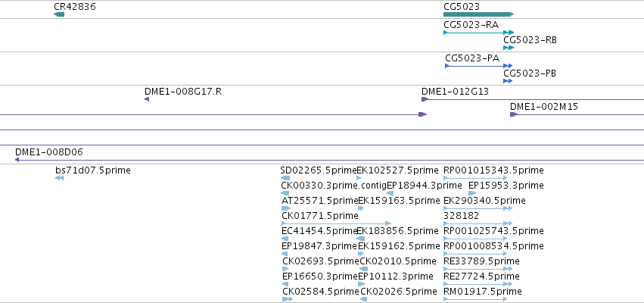Select the RP001015343.5prime EST feature
The image size is (644, 303).
click(475, 178)
